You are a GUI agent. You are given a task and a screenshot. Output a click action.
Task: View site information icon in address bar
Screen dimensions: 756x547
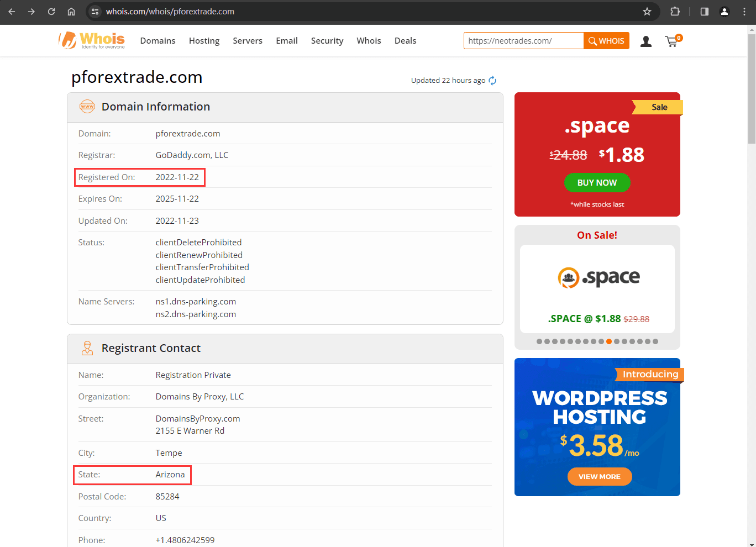(95, 12)
